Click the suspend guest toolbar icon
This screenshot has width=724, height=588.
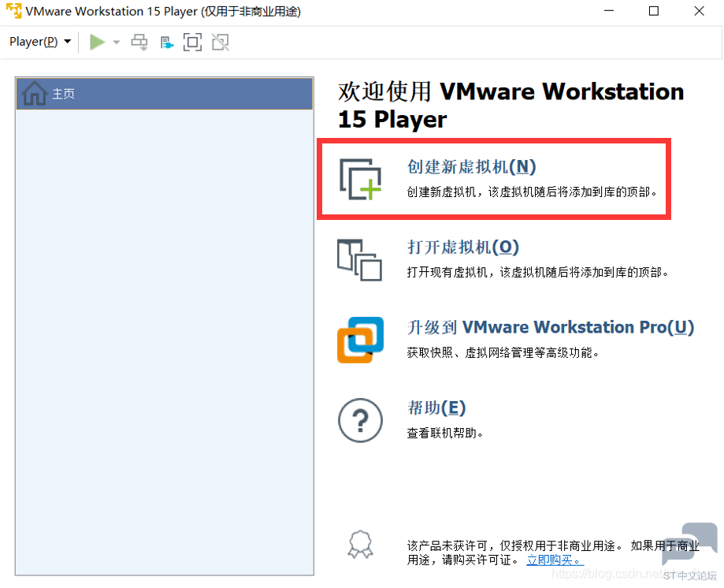167,43
